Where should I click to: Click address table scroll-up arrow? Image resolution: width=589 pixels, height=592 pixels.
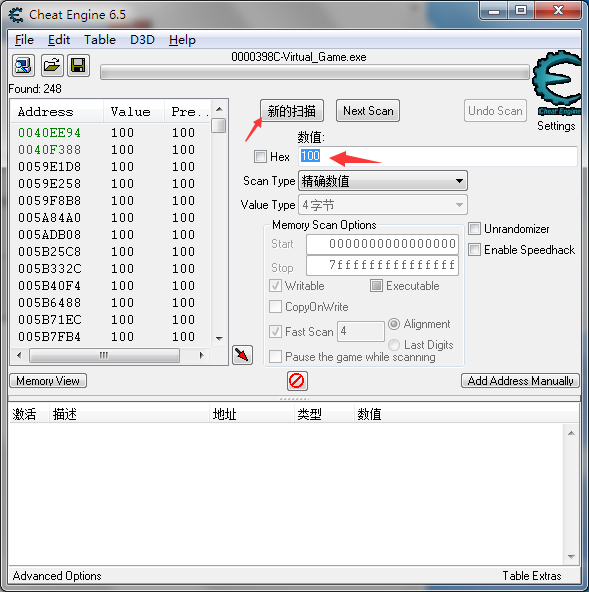point(571,433)
